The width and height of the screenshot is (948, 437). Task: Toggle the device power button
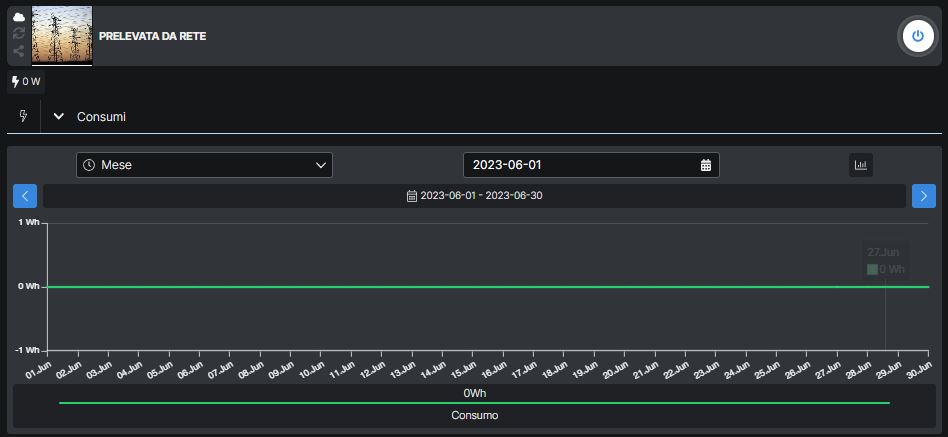(918, 36)
